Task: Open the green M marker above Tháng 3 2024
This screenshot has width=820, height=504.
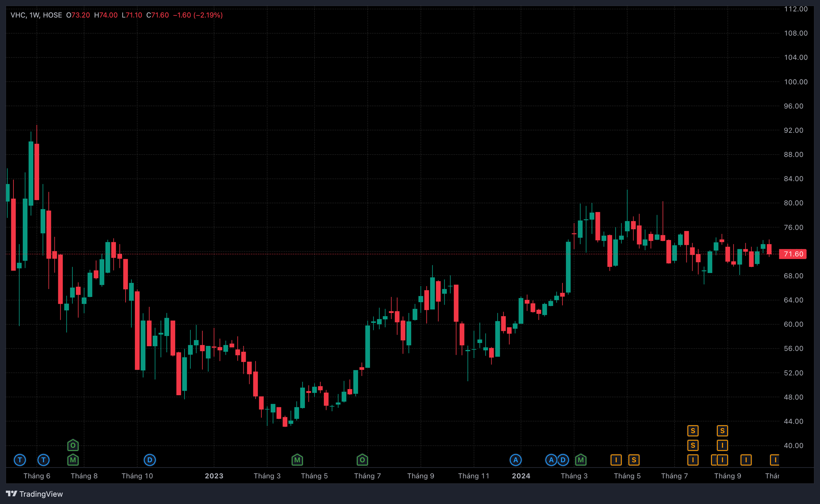Action: (x=581, y=460)
